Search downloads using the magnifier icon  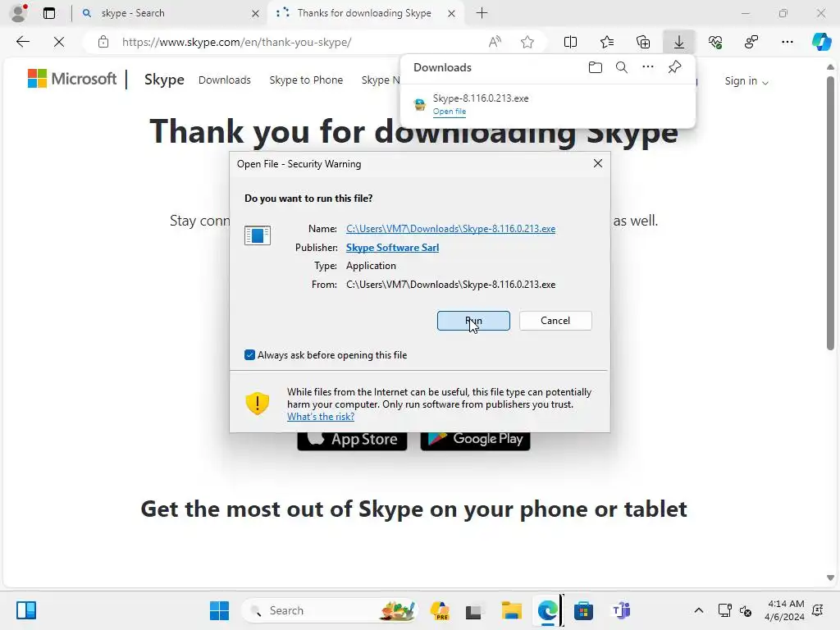tap(622, 67)
